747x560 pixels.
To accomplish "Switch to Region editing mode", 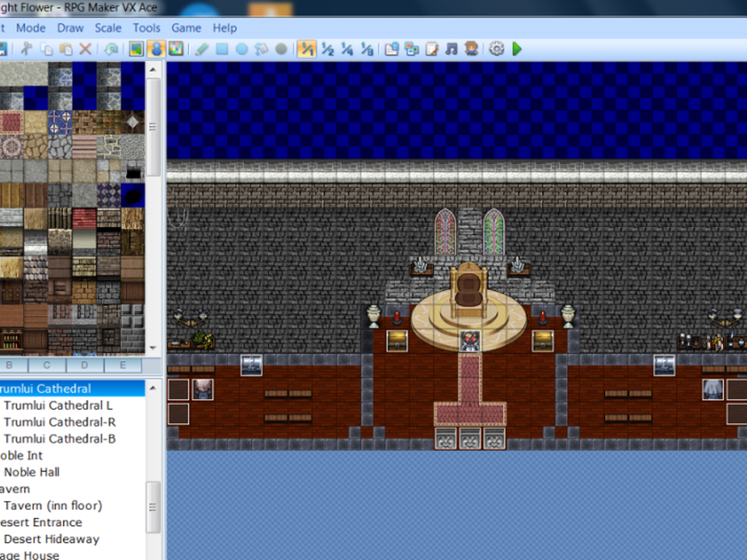I will pyautogui.click(x=176, y=49).
